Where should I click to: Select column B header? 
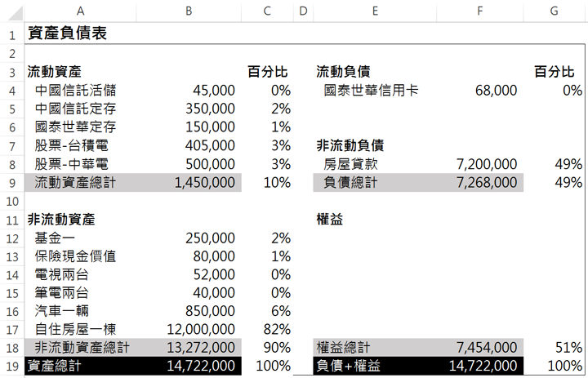[189, 11]
